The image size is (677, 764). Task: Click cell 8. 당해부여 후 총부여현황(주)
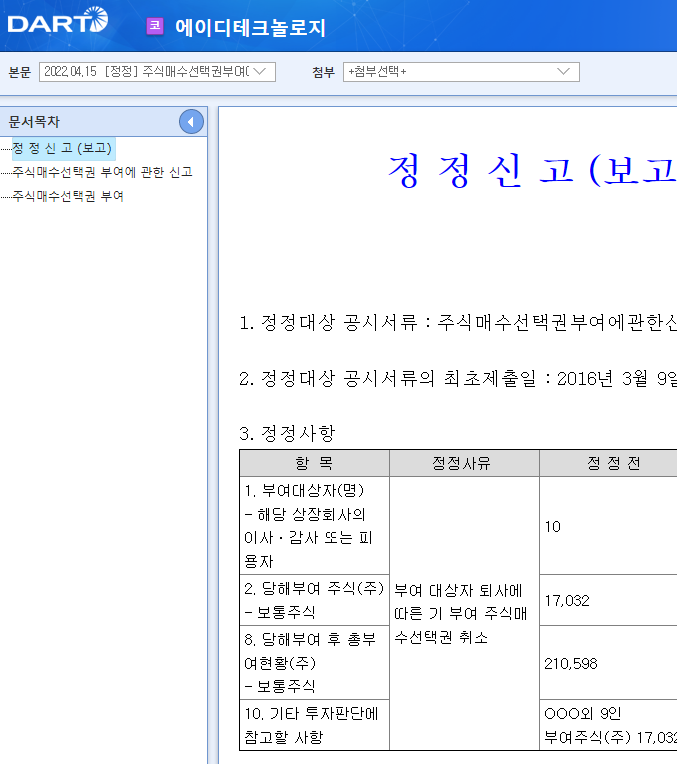314,663
